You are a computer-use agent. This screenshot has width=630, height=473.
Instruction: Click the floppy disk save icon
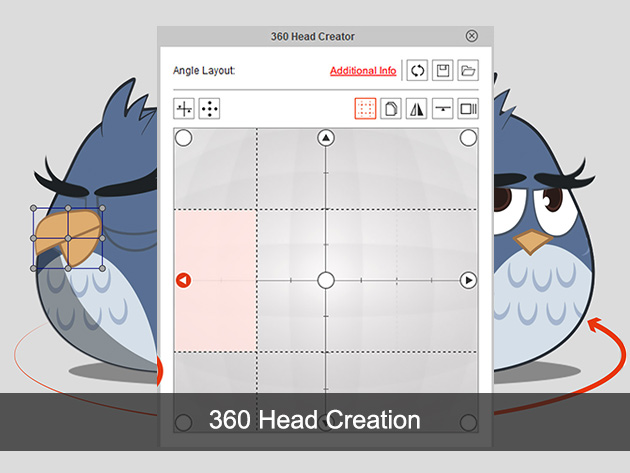click(x=442, y=70)
